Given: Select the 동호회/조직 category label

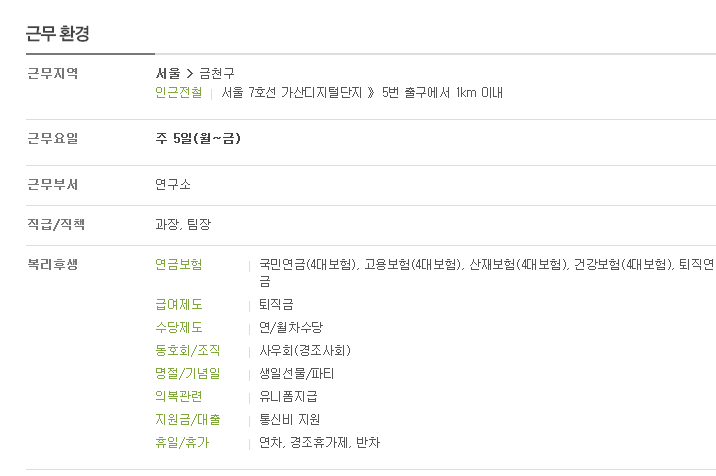Looking at the screenshot, I should tap(188, 350).
